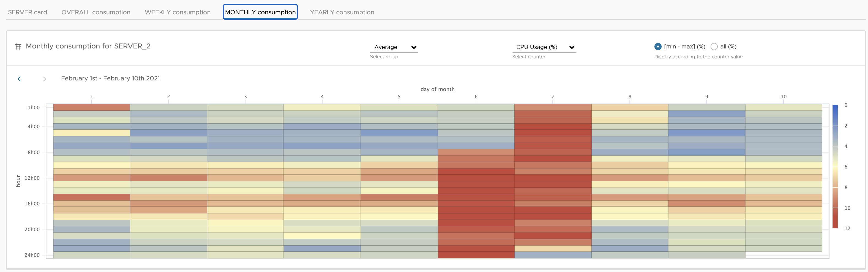Click the 'Select counter' helper text

pos(529,57)
